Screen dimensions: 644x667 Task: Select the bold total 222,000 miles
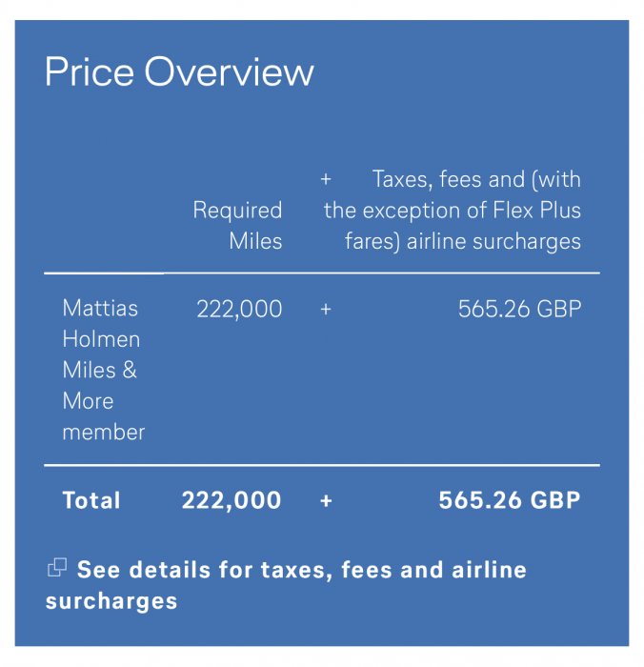(x=231, y=500)
